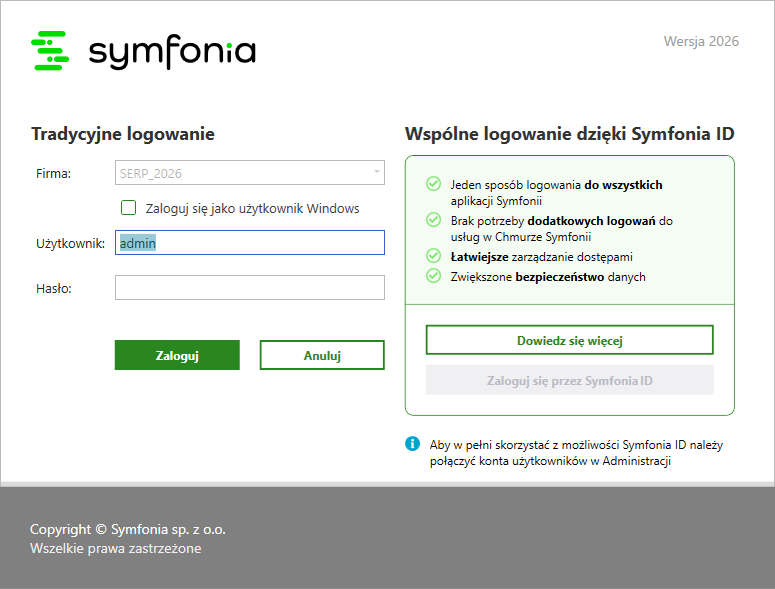Click the "Tradycyjne logowanie" heading
This screenshot has width=775, height=589.
coord(123,134)
